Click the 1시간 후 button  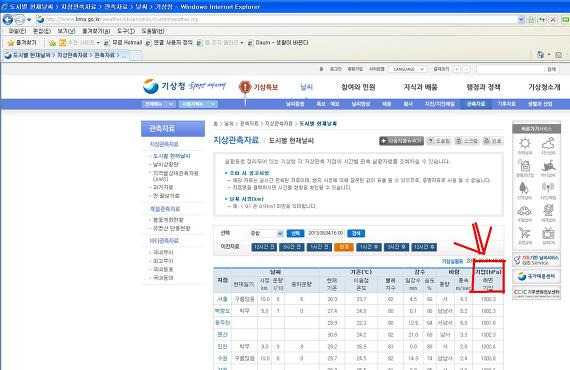(369, 247)
